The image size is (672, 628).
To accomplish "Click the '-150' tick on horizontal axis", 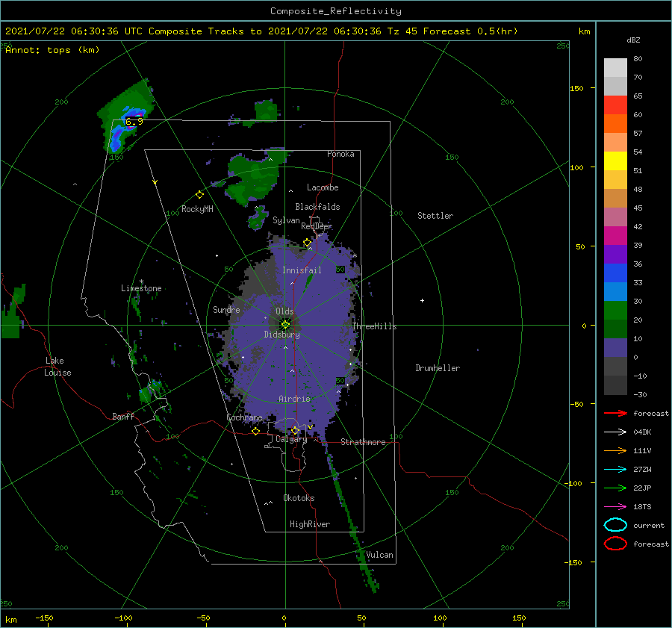I will click(44, 618).
